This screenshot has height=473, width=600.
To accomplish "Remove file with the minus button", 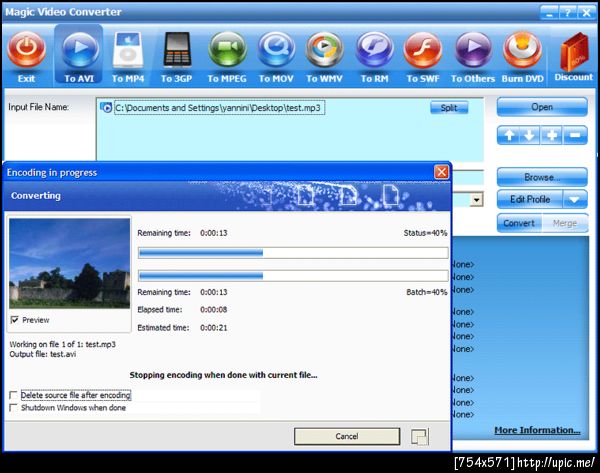I will coord(575,135).
